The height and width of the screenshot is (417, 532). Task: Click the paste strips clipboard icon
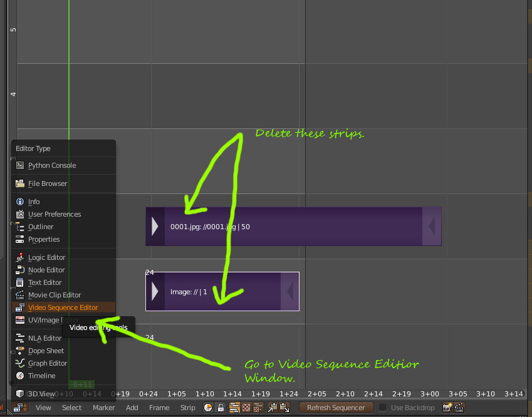pyautogui.click(x=283, y=407)
